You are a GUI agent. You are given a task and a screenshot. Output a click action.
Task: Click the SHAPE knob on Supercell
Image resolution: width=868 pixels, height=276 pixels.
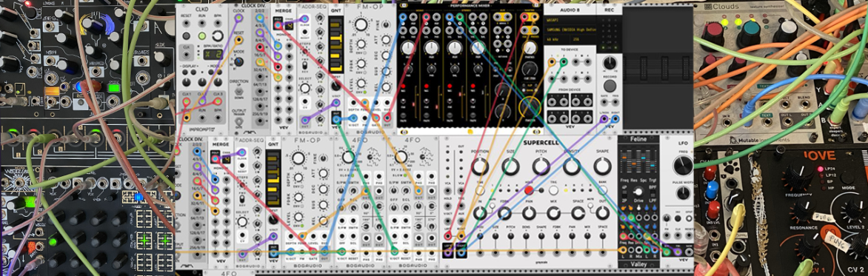click(x=602, y=166)
